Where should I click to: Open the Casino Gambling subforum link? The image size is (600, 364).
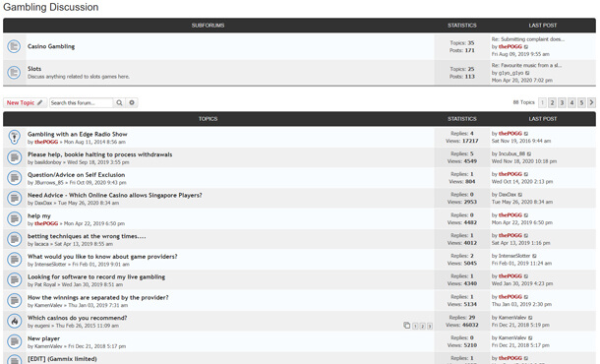51,46
